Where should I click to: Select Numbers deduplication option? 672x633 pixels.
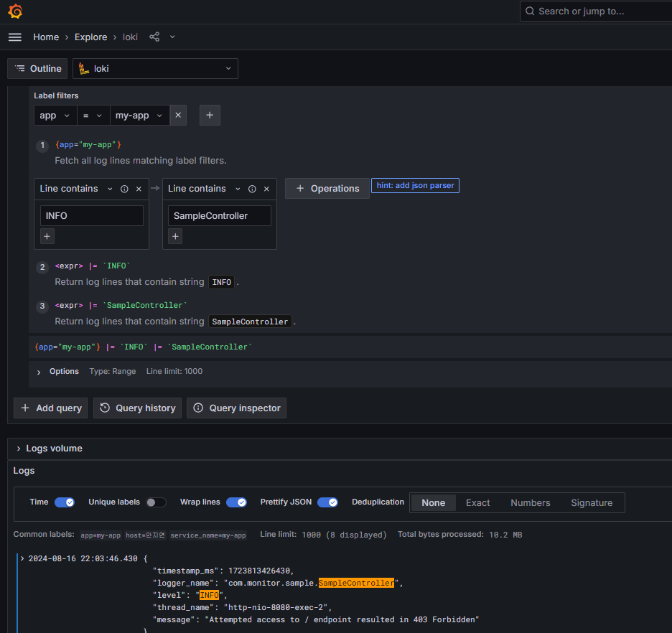point(530,503)
